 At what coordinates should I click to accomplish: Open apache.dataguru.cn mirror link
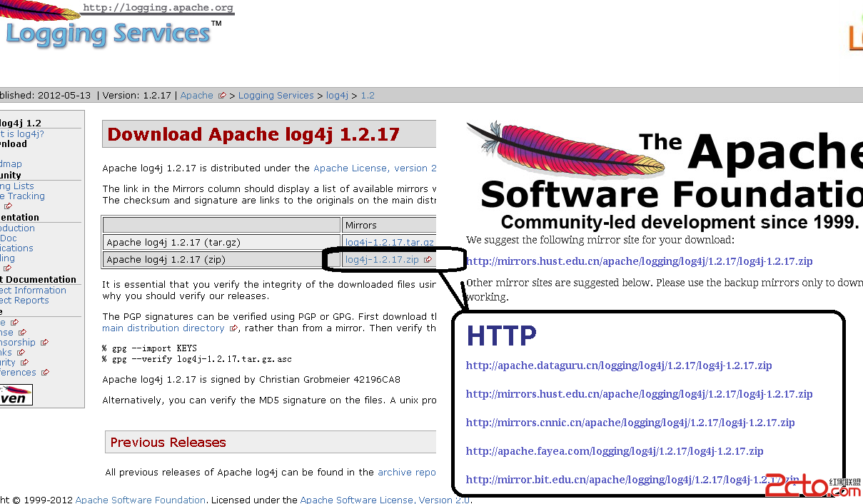click(619, 366)
